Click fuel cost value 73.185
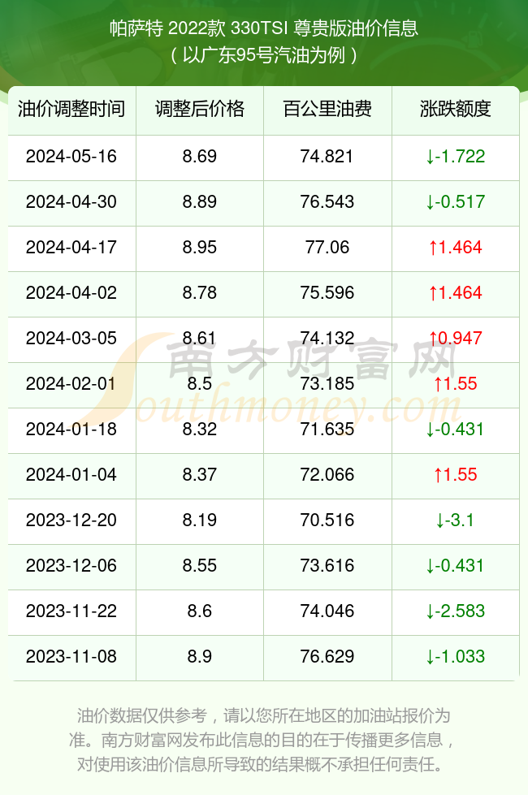Screen dimensions: 528x812 click(x=327, y=384)
